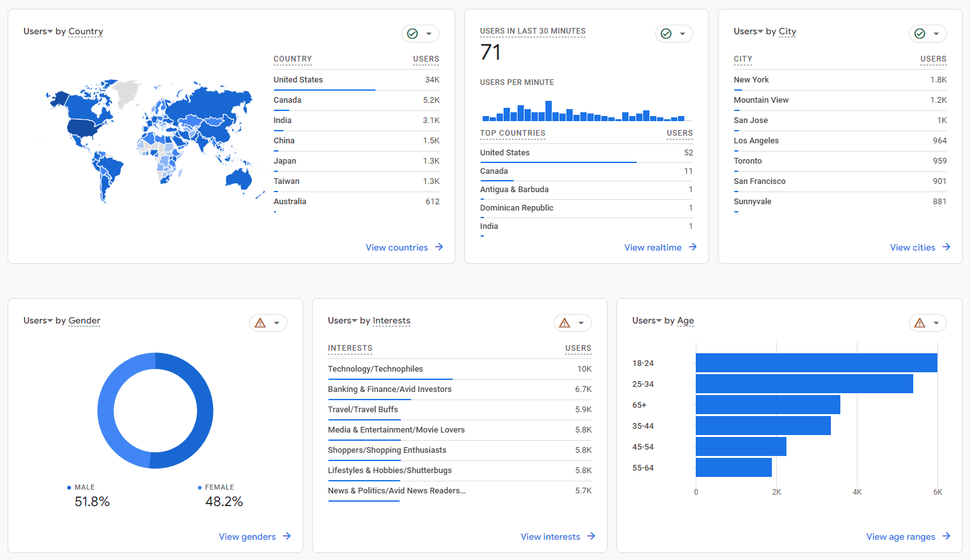
Task: Click the donut chart on the Gender card
Action: (155, 411)
